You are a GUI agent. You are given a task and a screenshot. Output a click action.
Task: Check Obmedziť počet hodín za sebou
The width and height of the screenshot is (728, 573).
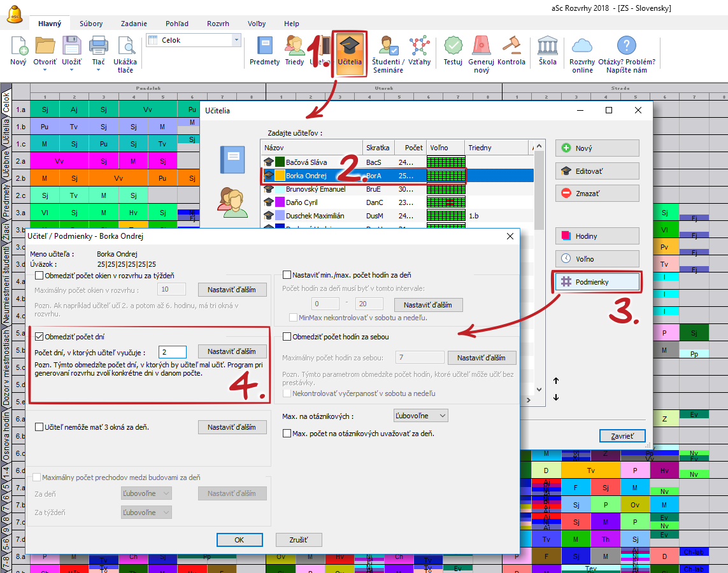(287, 337)
